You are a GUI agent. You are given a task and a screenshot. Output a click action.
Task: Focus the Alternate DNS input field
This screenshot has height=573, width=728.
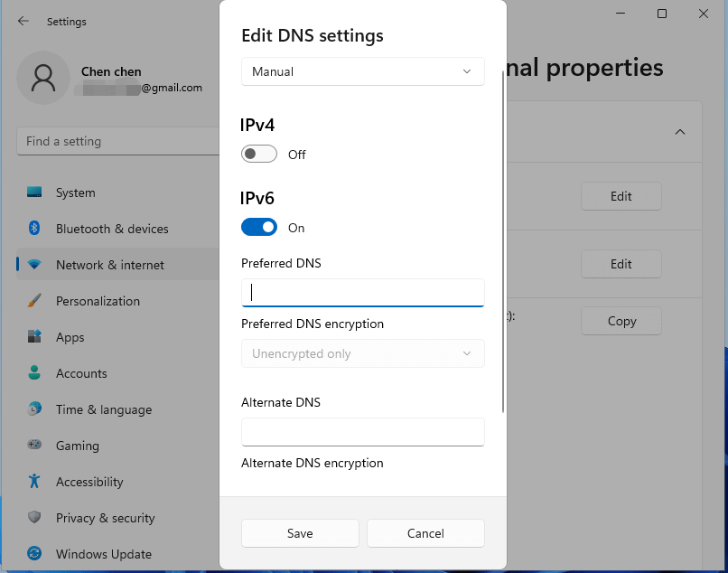click(362, 431)
